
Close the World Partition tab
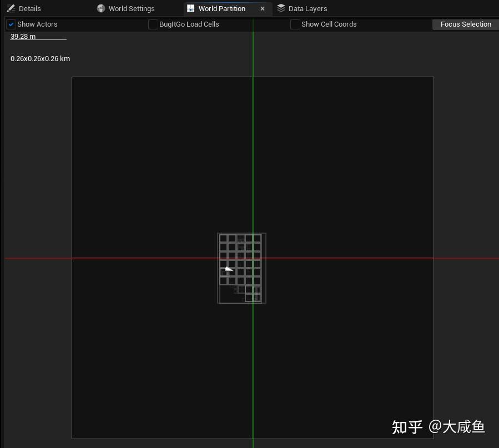tap(263, 8)
